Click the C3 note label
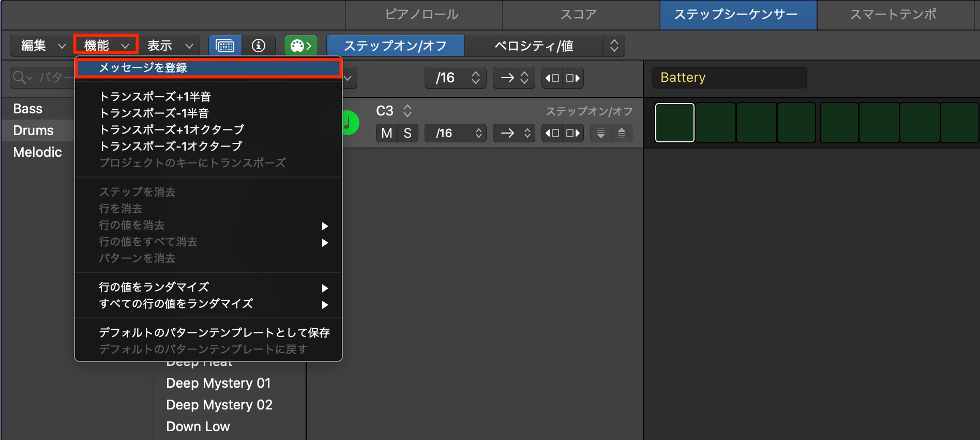Viewport: 980px width, 440px height. pyautogui.click(x=385, y=111)
